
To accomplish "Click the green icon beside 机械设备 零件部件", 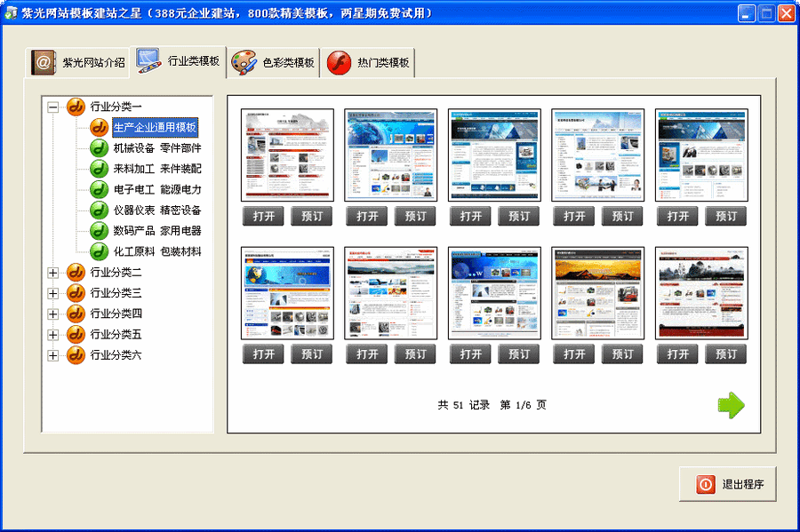I will coord(97,148).
